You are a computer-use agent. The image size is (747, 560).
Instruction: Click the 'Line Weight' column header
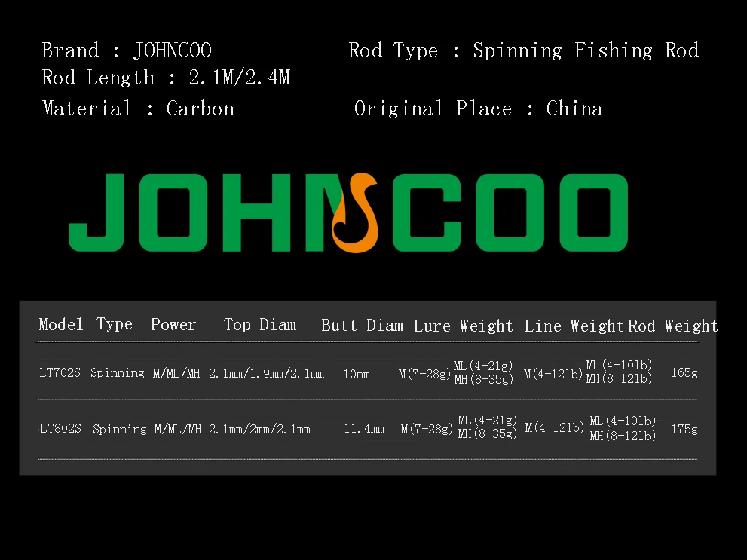(x=574, y=326)
